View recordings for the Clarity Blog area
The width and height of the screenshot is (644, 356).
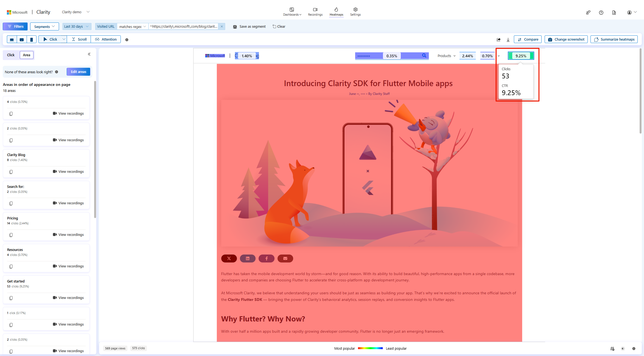pos(68,172)
